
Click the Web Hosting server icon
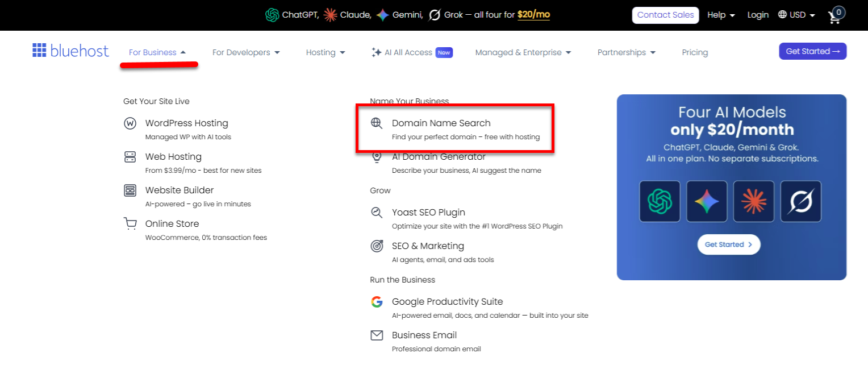coord(130,157)
